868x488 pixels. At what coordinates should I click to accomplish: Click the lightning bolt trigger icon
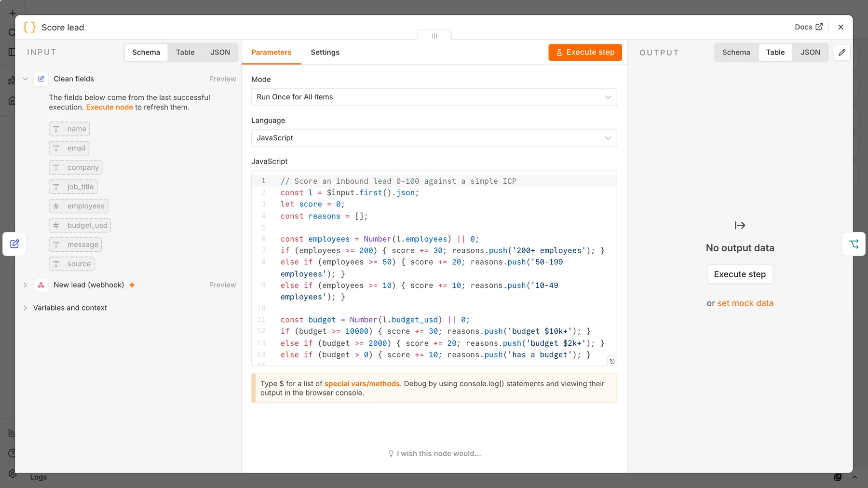(132, 285)
